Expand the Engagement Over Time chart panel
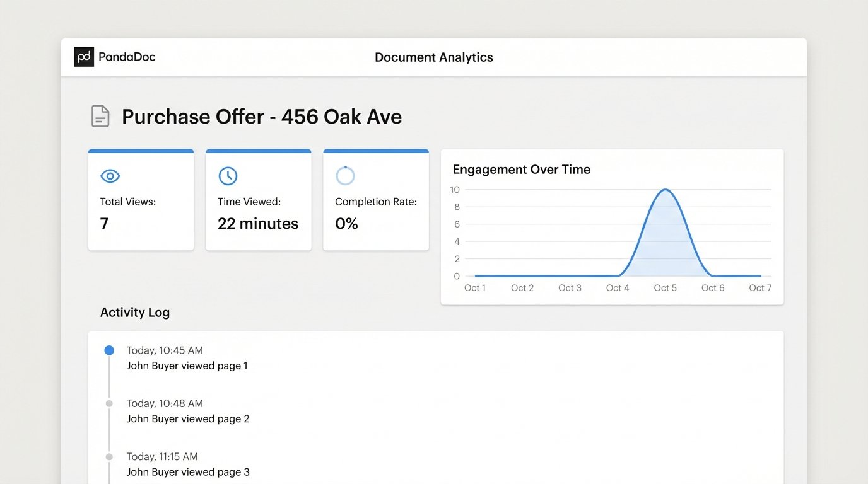The height and width of the screenshot is (484, 868). point(611,227)
